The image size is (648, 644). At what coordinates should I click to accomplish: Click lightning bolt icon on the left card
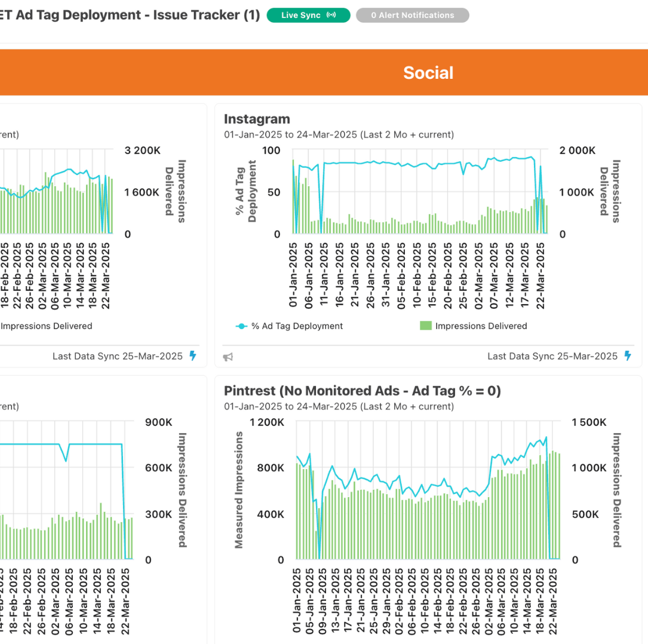[193, 356]
